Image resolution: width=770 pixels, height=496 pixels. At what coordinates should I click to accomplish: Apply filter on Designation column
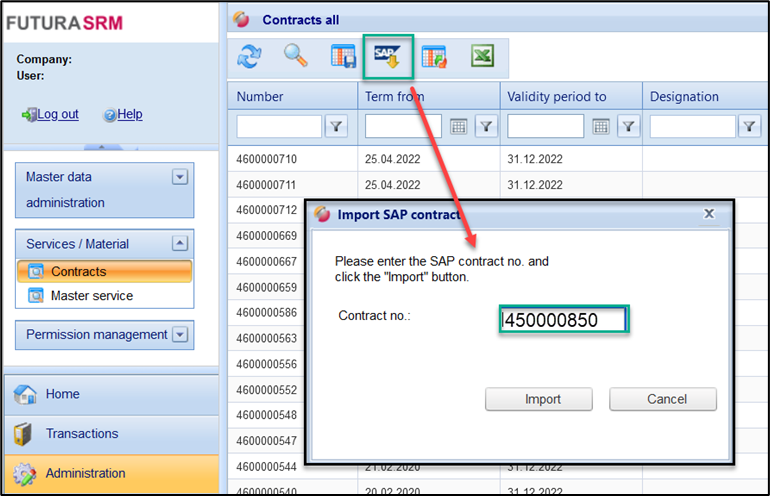(x=749, y=126)
